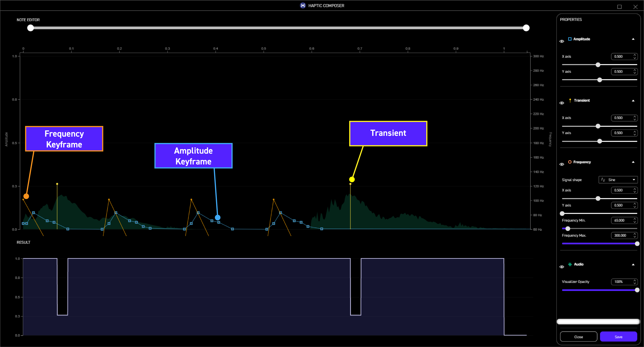This screenshot has width=644, height=347.
Task: Click the RESULT label
Action: (x=24, y=242)
